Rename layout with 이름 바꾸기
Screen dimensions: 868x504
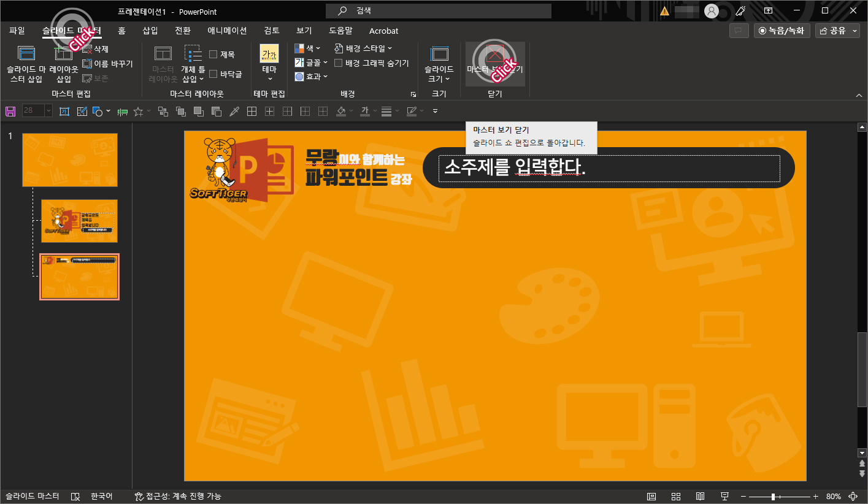(107, 64)
